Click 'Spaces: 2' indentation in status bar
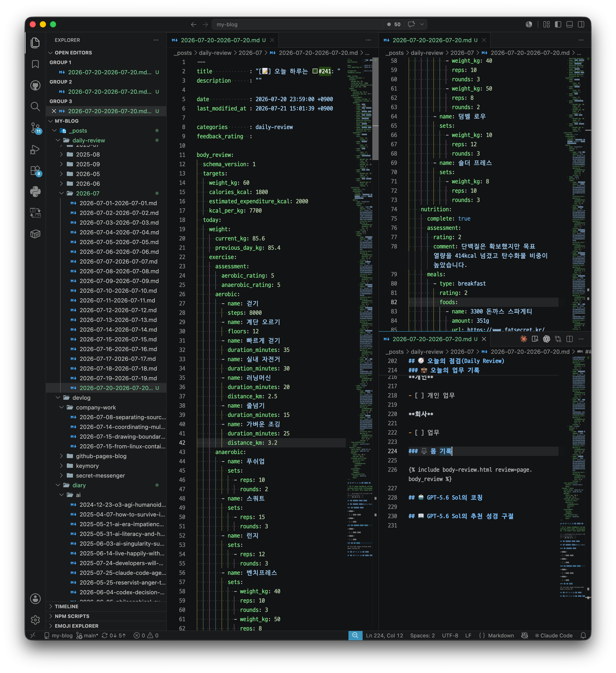 pyautogui.click(x=422, y=635)
